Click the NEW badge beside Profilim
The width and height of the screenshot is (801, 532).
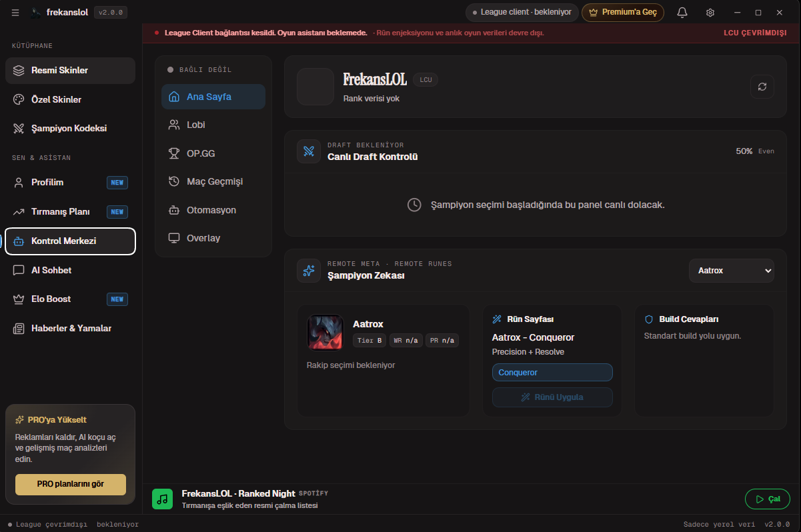[117, 183]
